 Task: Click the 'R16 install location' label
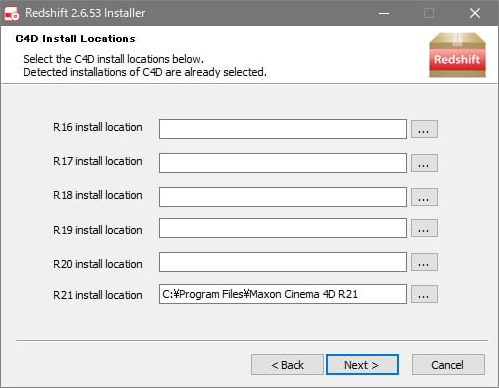tap(98, 127)
